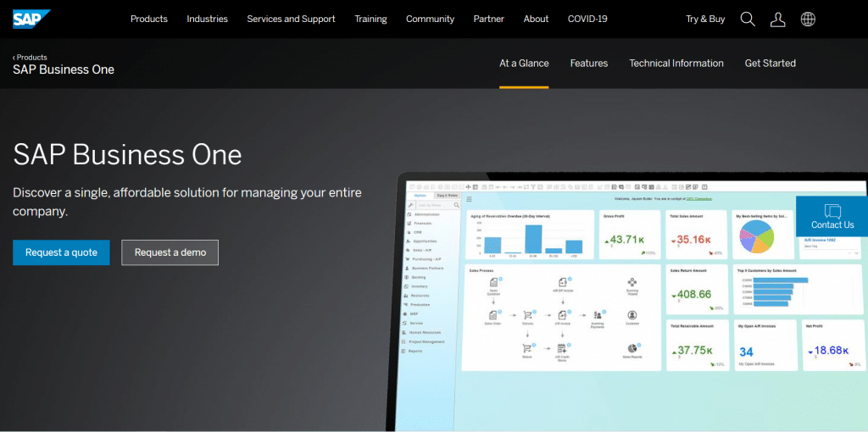Switch to the Get Started tab
The image size is (868, 432).
770,63
